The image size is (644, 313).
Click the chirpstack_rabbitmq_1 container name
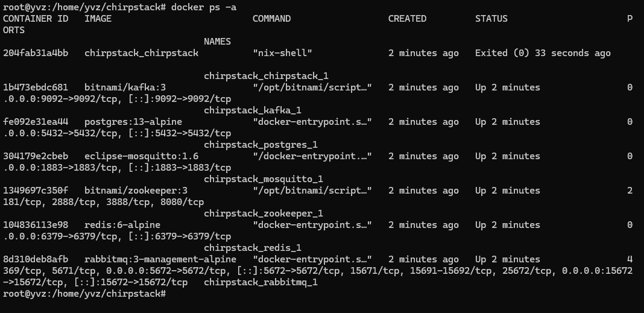point(261,283)
